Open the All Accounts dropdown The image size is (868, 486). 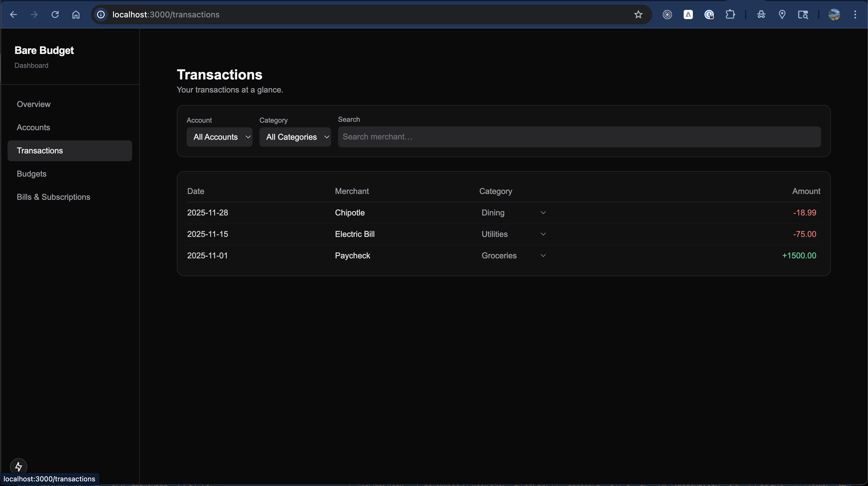tap(219, 137)
